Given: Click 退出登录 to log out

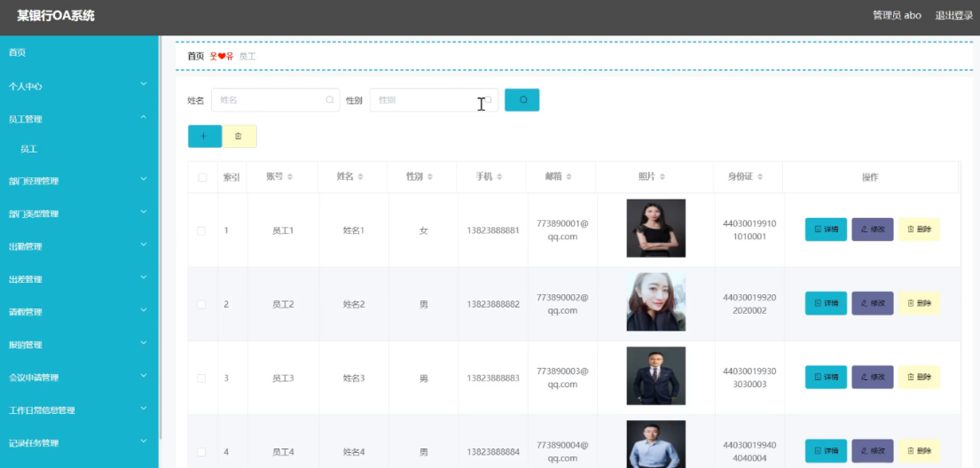Looking at the screenshot, I should click(x=953, y=16).
